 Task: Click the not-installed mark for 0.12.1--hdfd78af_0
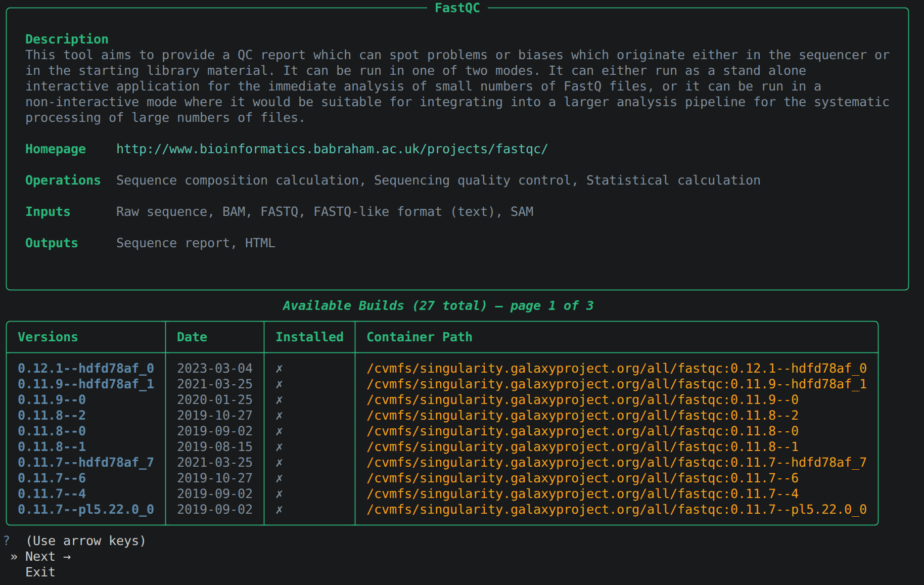pos(279,369)
